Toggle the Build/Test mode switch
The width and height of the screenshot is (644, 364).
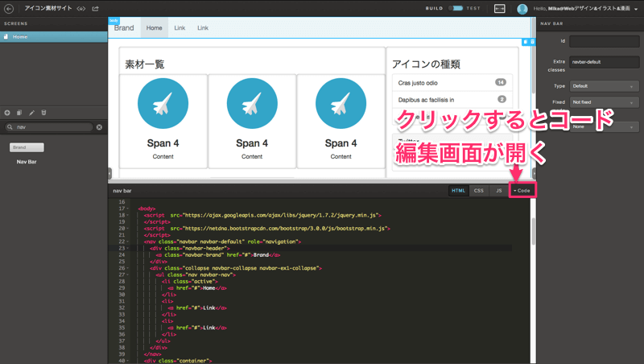tap(455, 8)
